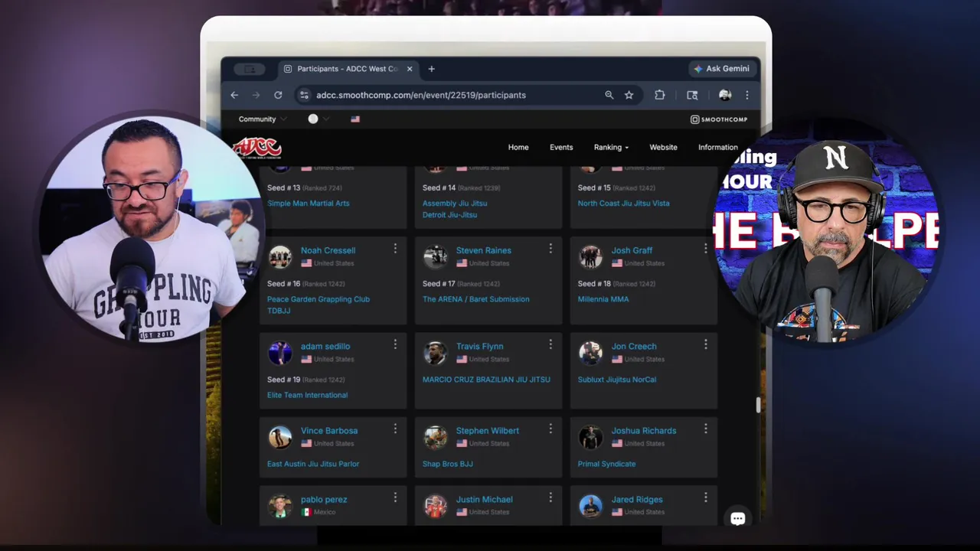The image size is (980, 551).
Task: Open the Events nav item
Action: [561, 148]
